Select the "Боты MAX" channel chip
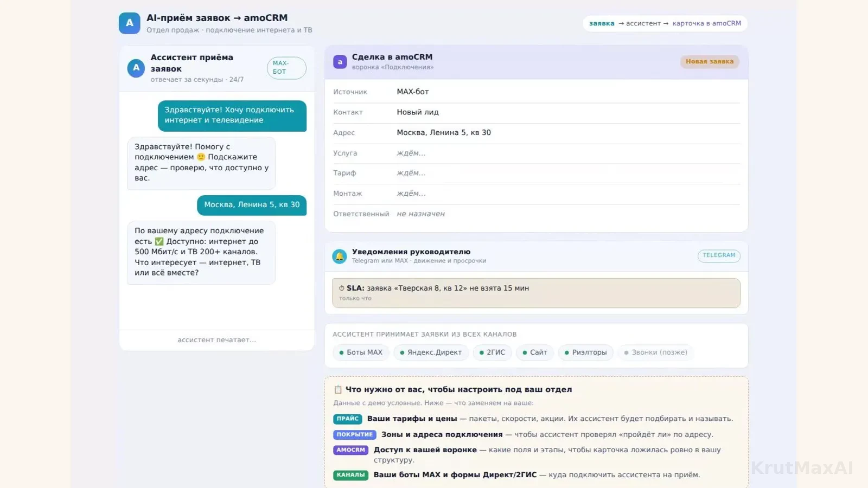The width and height of the screenshot is (868, 488). (x=361, y=352)
